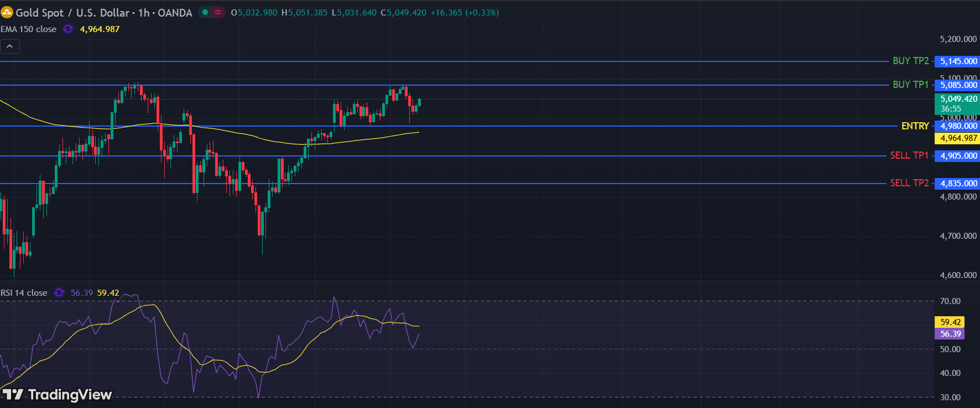Select the BUY TP2 line label

coord(910,61)
